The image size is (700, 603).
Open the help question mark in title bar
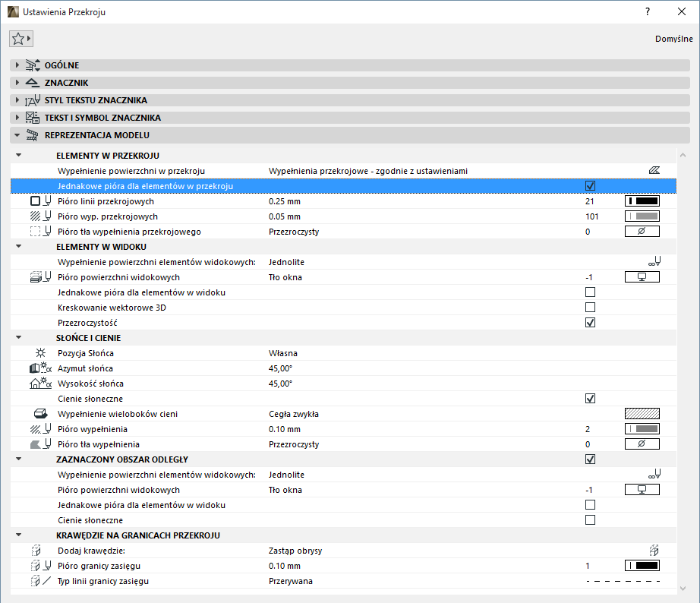[x=648, y=11]
